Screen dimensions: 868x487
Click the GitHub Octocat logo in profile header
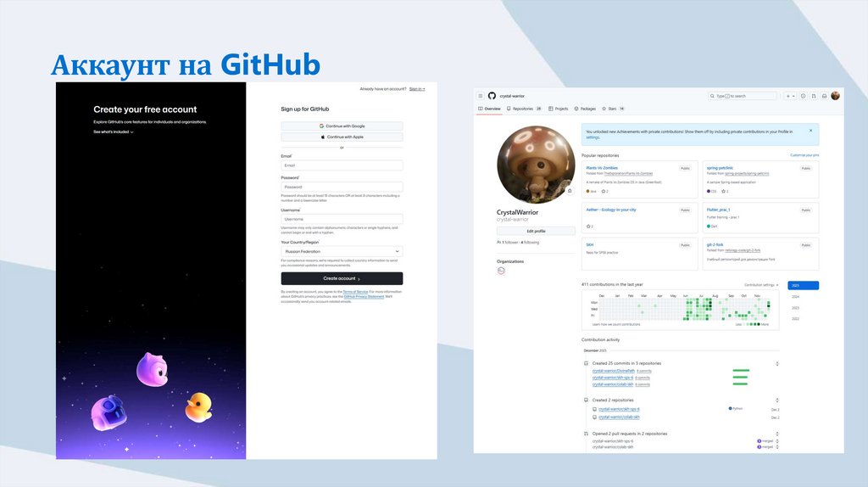(x=492, y=96)
